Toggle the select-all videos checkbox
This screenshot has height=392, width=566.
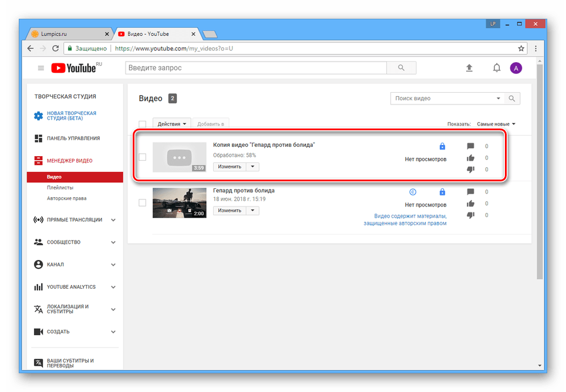point(142,124)
